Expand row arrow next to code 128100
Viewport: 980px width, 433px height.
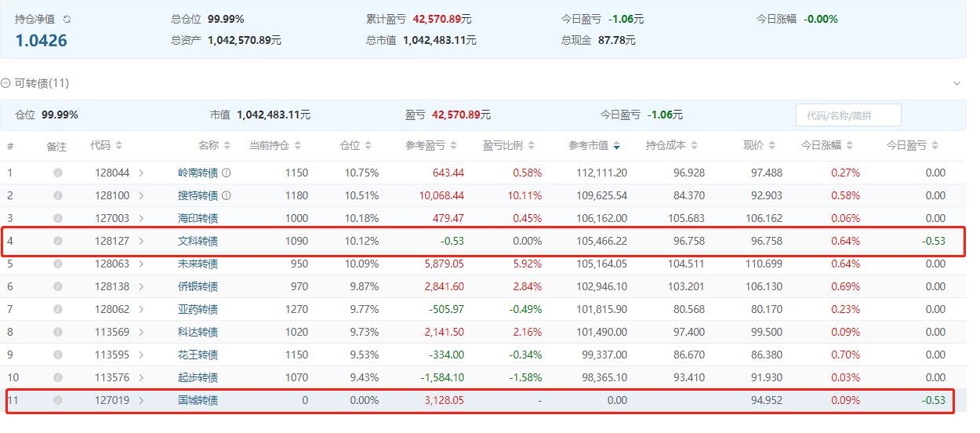click(141, 195)
